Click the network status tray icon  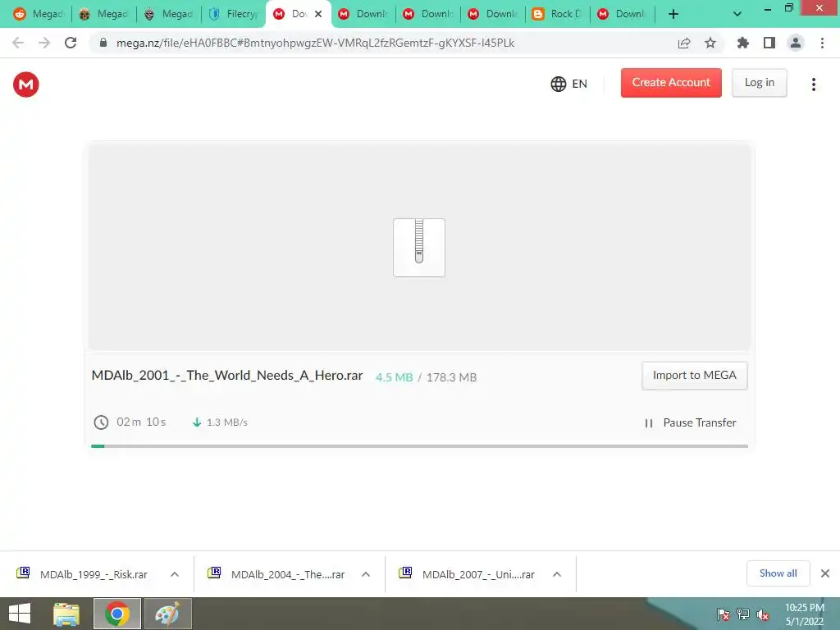[743, 614]
